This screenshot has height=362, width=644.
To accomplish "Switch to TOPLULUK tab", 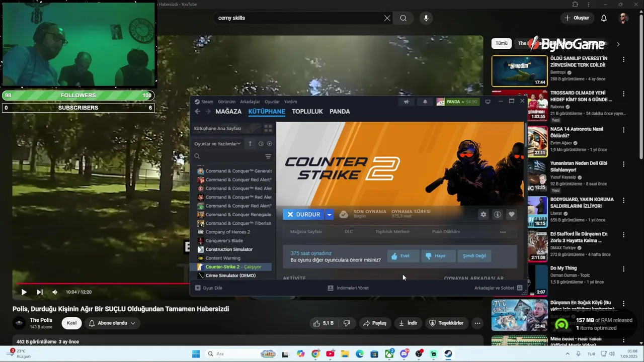I will pyautogui.click(x=307, y=112).
